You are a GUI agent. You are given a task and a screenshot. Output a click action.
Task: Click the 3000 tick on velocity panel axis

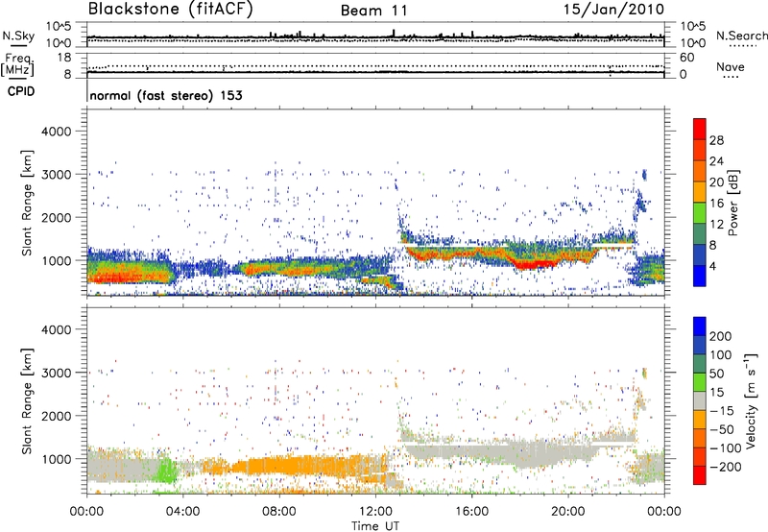pyautogui.click(x=56, y=373)
